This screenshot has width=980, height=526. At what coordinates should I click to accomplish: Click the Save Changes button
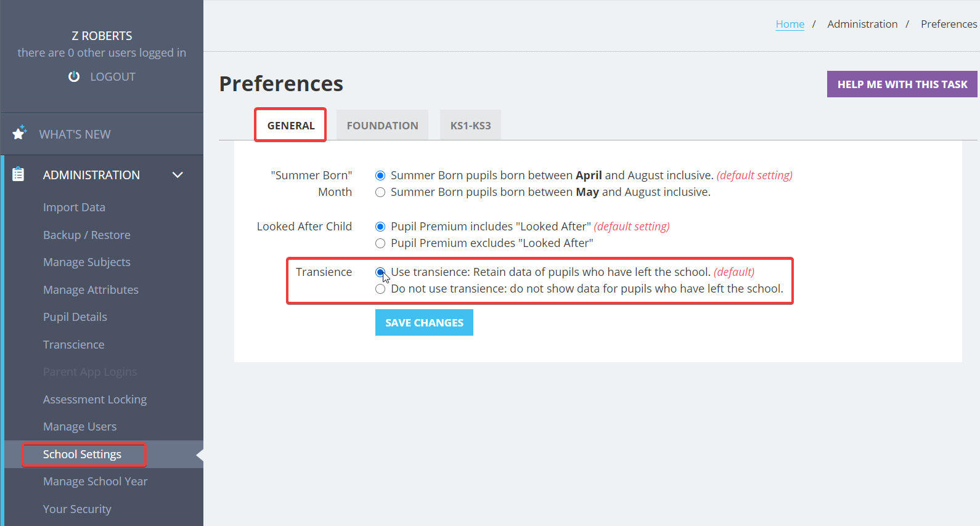[424, 322]
